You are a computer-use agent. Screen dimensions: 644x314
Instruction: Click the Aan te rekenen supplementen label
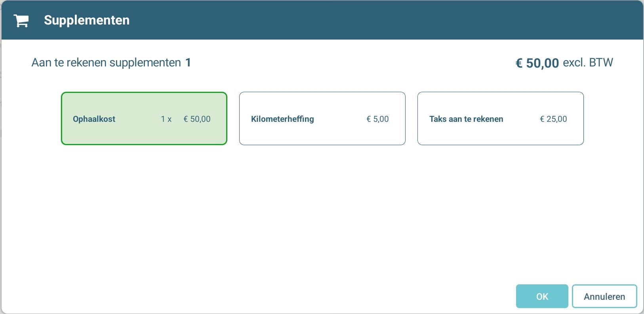click(106, 62)
